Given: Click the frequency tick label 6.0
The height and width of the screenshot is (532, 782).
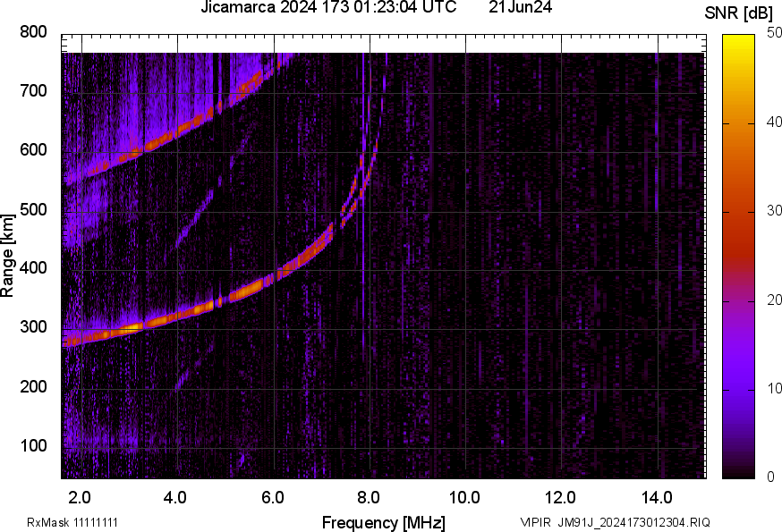Looking at the screenshot, I should coord(273,498).
